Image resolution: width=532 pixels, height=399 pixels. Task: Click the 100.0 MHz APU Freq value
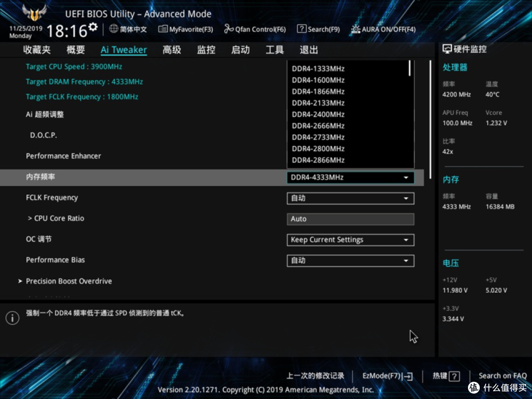tap(457, 123)
